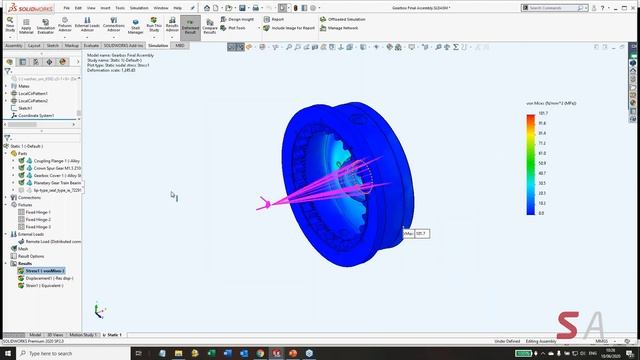Click Include Image for Report

[289, 28]
